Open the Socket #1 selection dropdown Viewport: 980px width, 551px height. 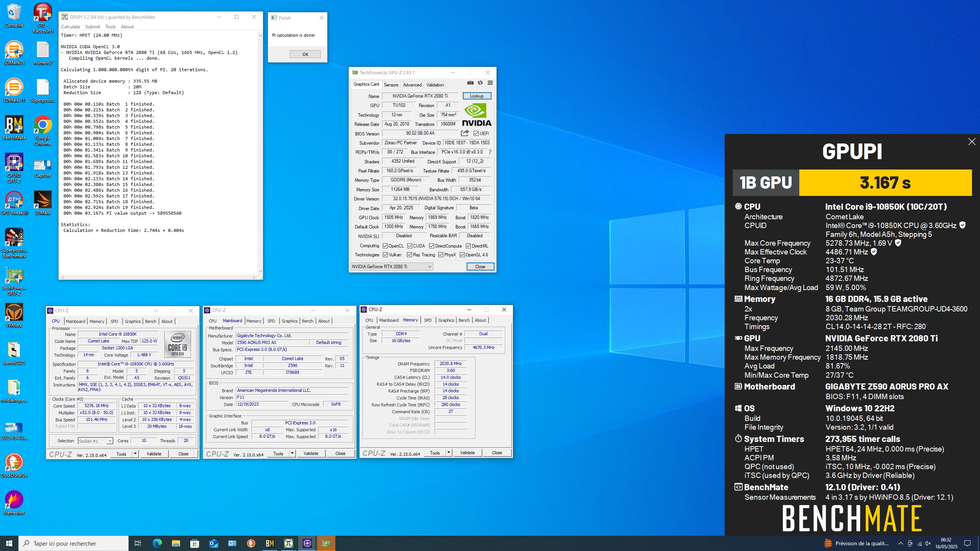tap(95, 441)
